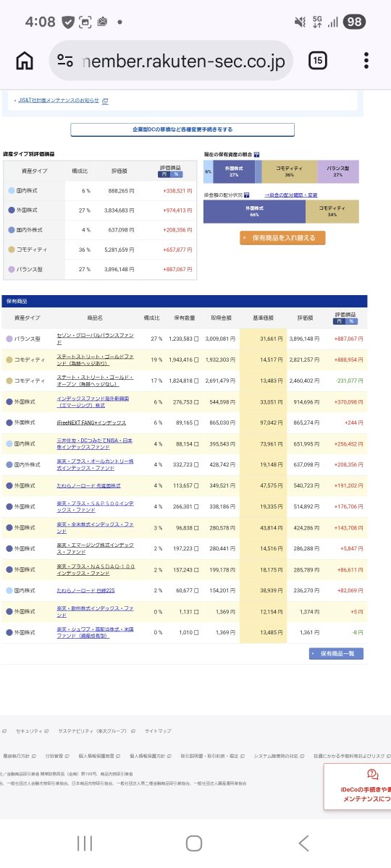This screenshot has width=391, height=868.
Task: Open インデックスファンド海外新興国(エマージング)株式 link
Action: click(x=93, y=401)
